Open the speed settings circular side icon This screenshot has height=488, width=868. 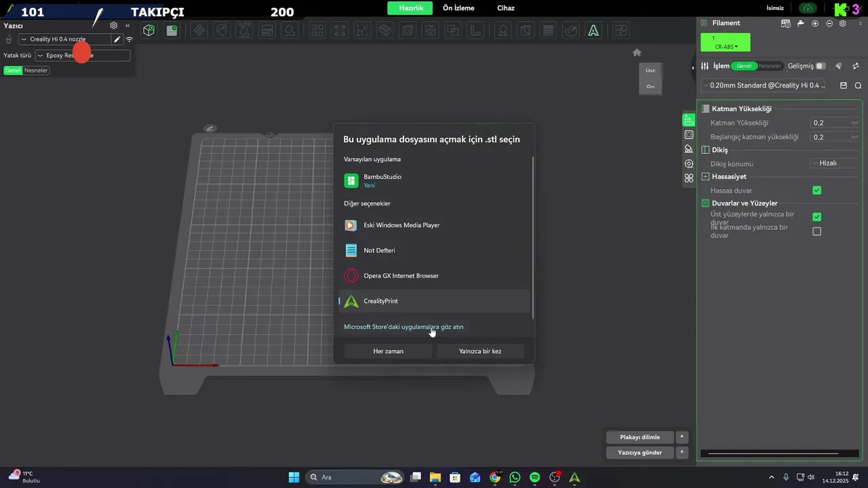(x=689, y=163)
